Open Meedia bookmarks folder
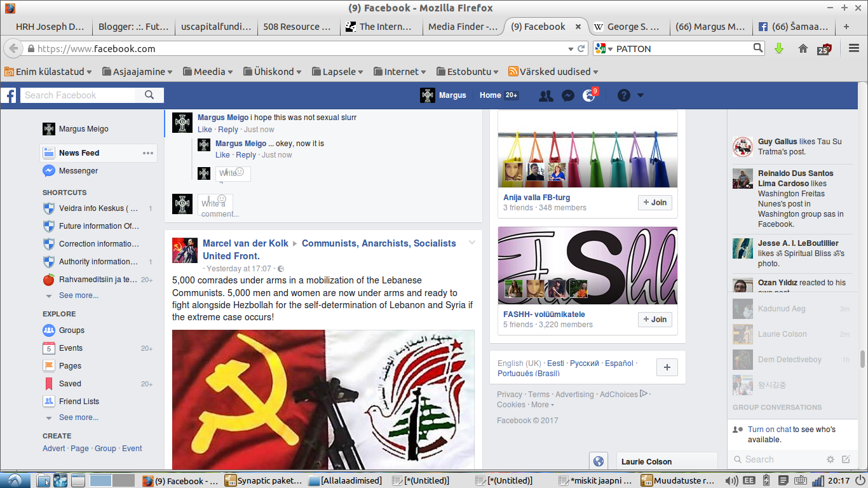 click(208, 72)
